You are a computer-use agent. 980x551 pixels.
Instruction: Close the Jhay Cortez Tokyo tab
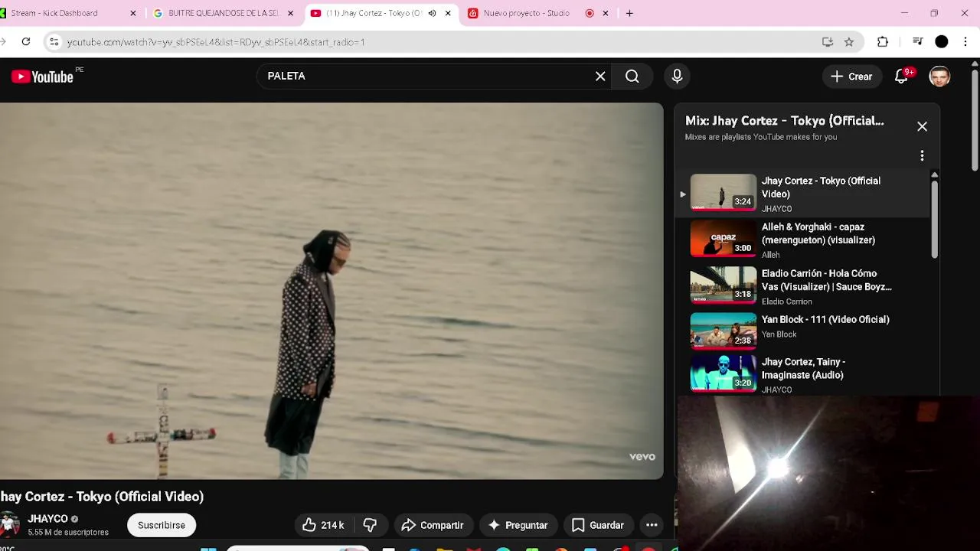pyautogui.click(x=448, y=13)
